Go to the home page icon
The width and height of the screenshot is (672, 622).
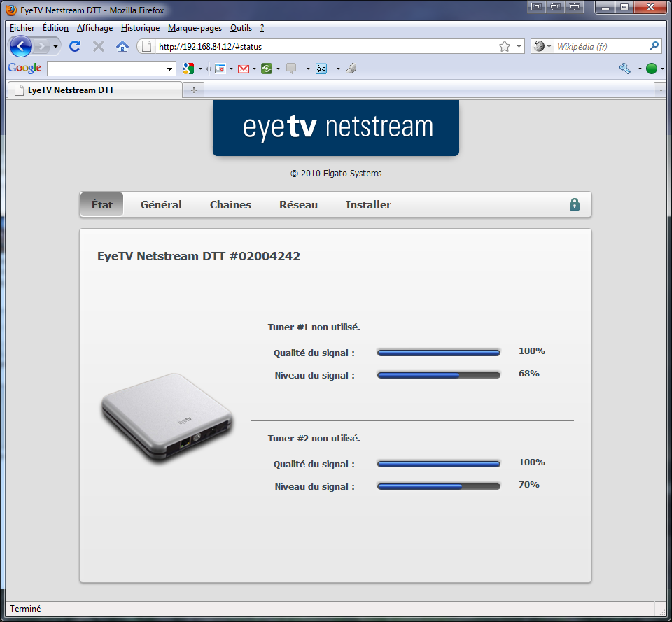coord(122,46)
